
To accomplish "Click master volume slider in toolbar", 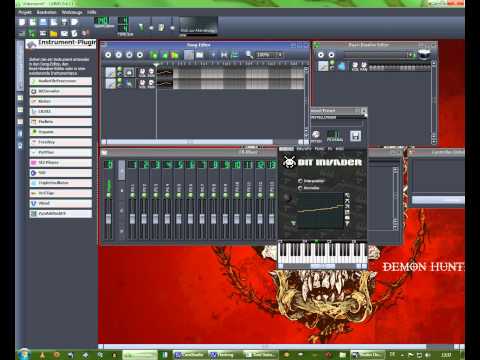I will pyautogui.click(x=151, y=27).
